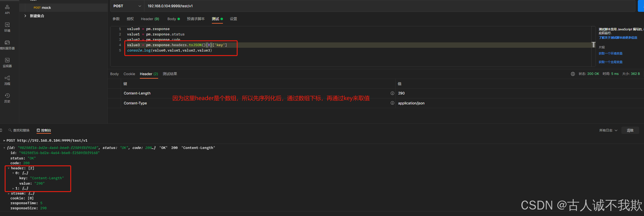
Task: Open the POST method dropdown
Action: (127, 6)
